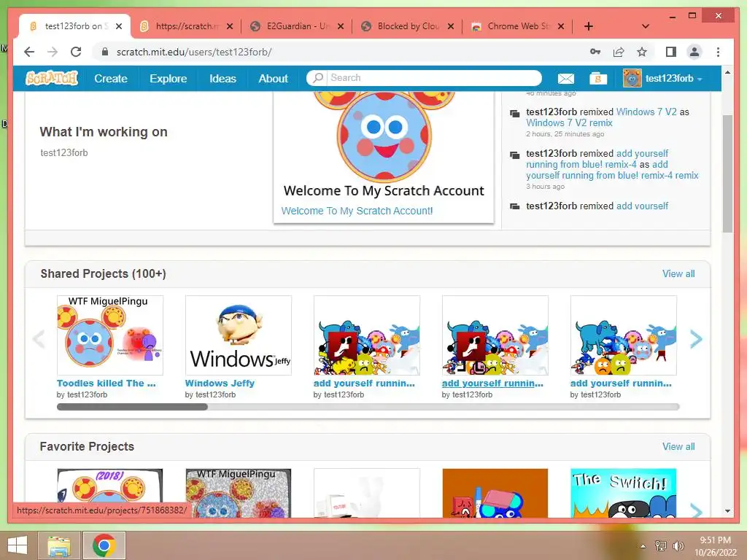The width and height of the screenshot is (747, 560).
Task: Open the Windows 7 V2 project link
Action: 646,112
